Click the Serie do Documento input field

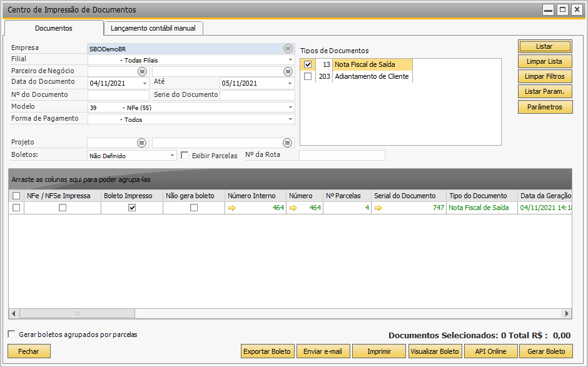[257, 95]
